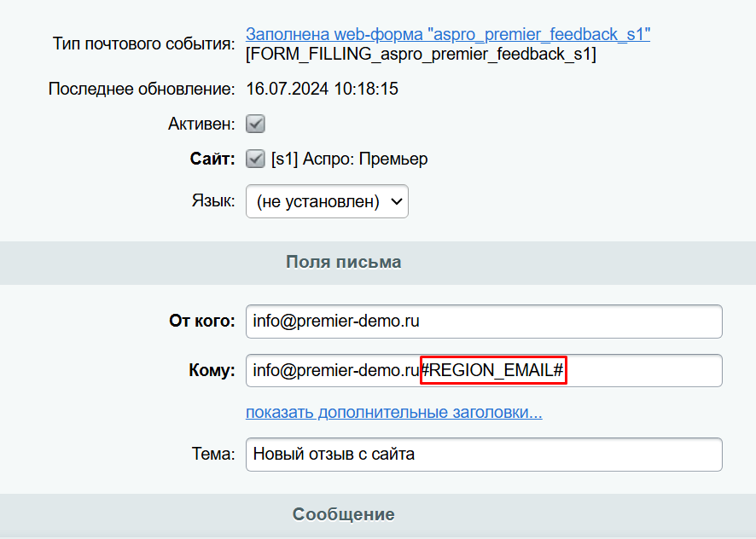Click the 'Тема:' label
The height and width of the screenshot is (539, 756).
(x=213, y=454)
